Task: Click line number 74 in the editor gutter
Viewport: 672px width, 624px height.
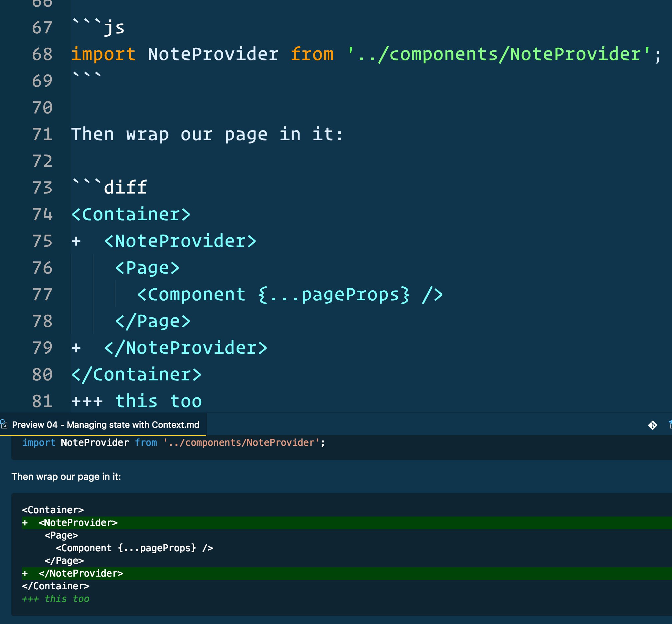Action: coord(42,214)
